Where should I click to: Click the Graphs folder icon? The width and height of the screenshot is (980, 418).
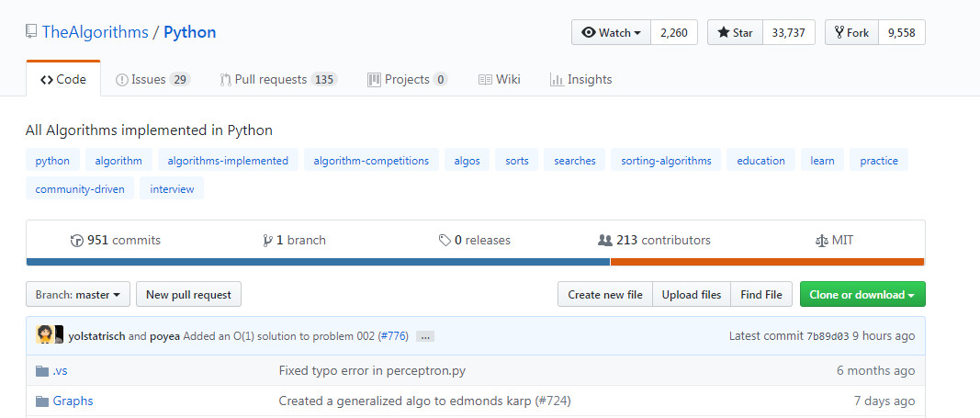[42, 401]
